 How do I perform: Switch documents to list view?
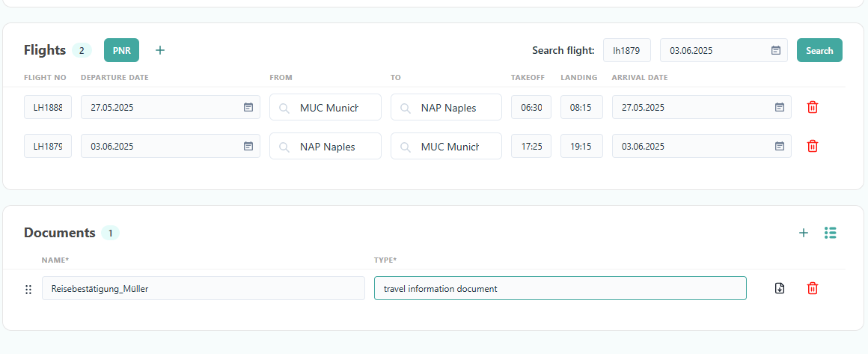[x=830, y=233]
